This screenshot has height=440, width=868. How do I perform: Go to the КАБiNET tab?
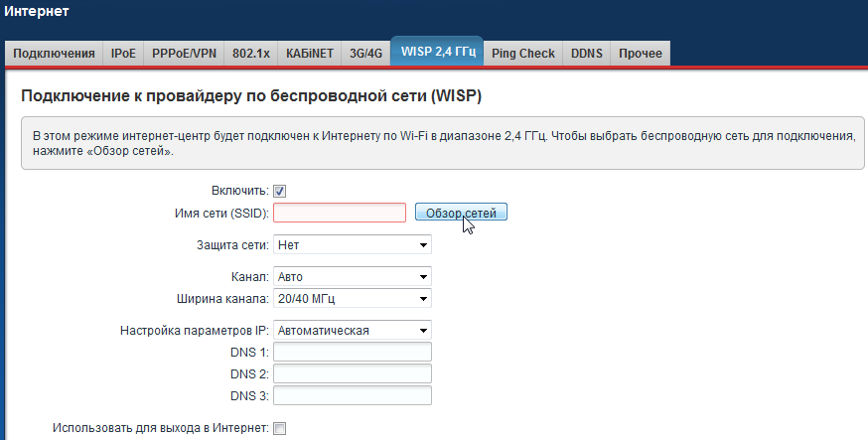pyautogui.click(x=308, y=53)
